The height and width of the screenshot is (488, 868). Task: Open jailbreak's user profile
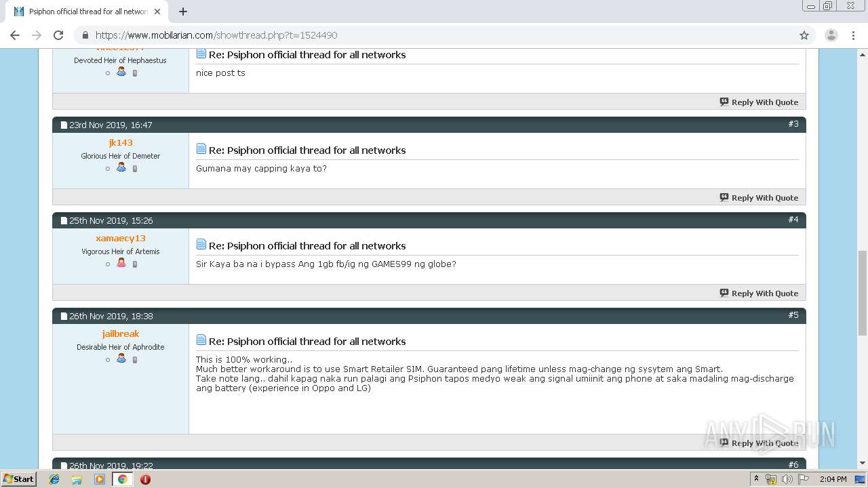tap(121, 333)
